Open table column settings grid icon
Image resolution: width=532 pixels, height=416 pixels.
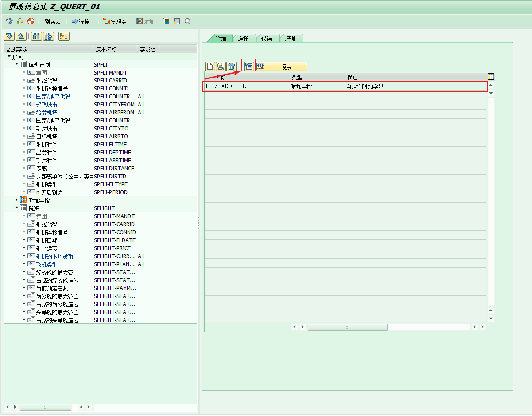click(491, 77)
